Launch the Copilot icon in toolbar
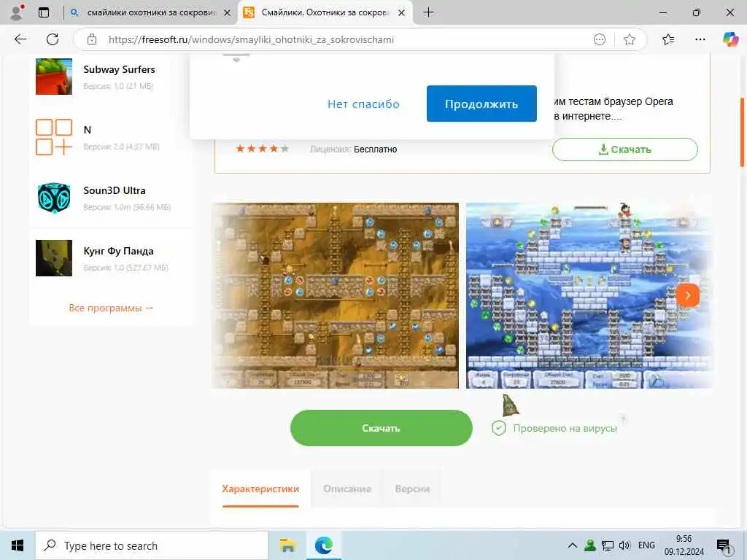Screen dimensions: 747x560 point(729,39)
